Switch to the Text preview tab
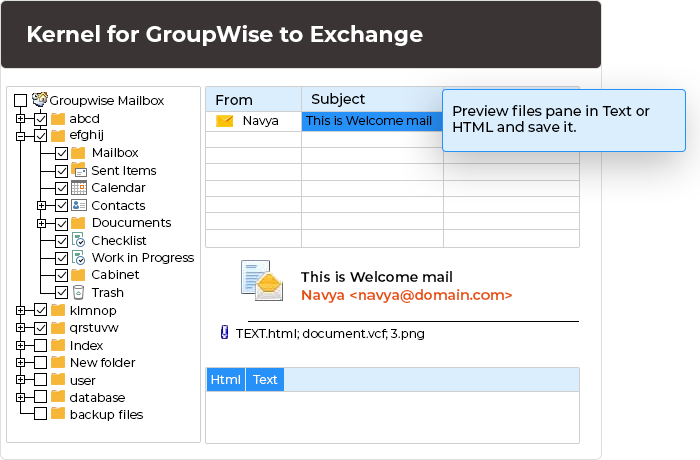 point(265,380)
